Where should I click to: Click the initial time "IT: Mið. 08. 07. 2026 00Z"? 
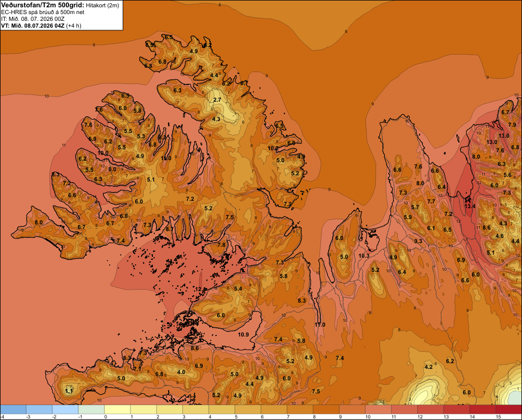(x=32, y=19)
